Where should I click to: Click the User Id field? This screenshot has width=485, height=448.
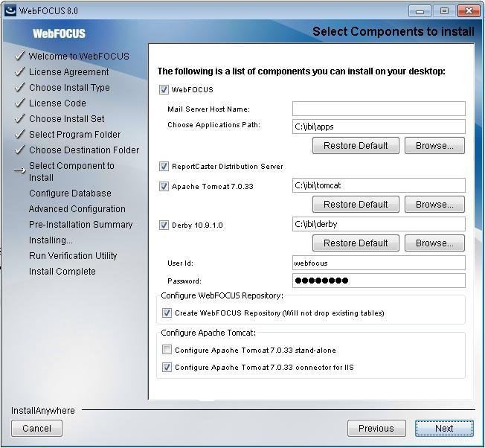(379, 263)
